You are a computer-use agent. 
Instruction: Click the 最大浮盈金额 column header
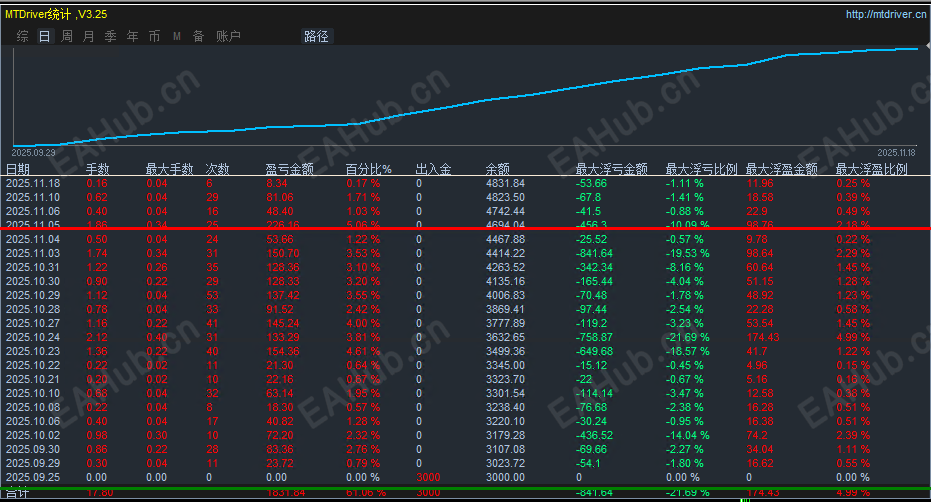coord(781,169)
